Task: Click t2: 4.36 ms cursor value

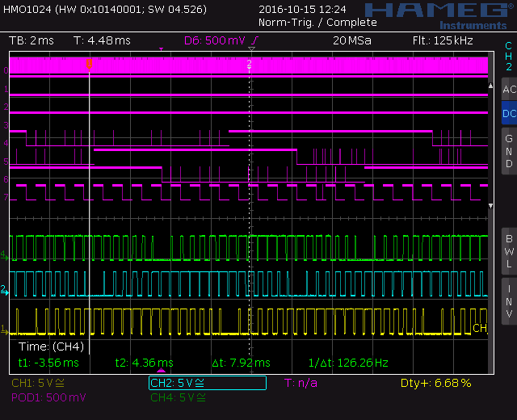Action: point(145,363)
